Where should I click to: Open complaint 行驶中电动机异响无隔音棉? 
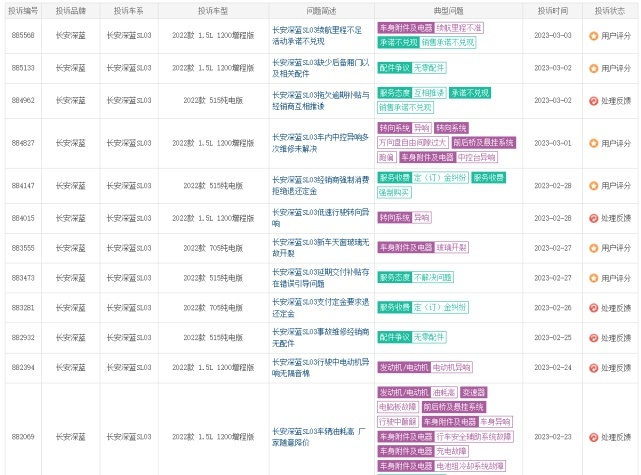point(320,367)
